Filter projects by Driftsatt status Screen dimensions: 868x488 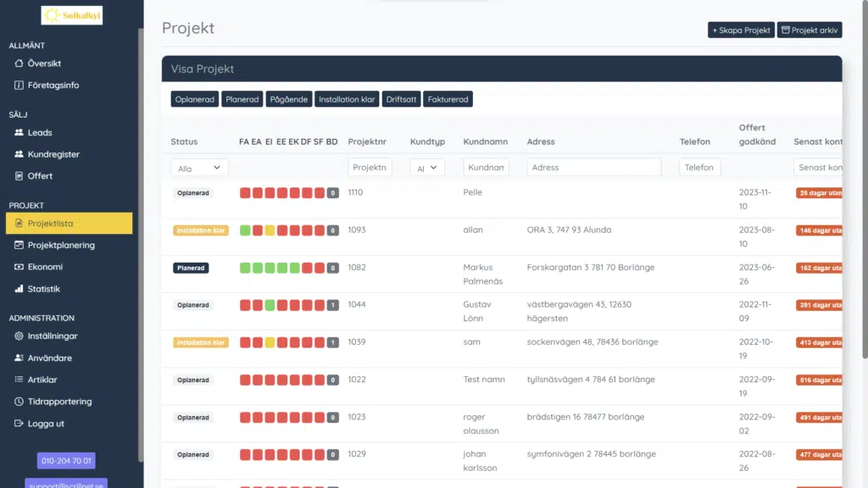pyautogui.click(x=401, y=99)
